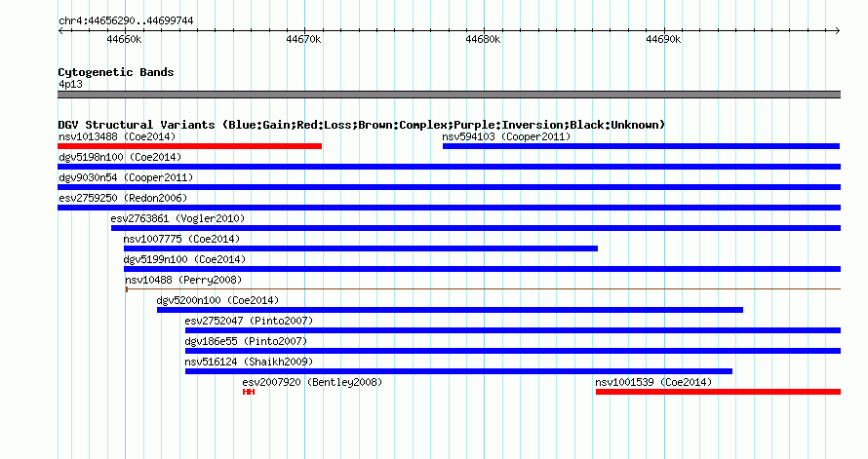Open esv2752047 (Pinto2007) label

pos(249,321)
